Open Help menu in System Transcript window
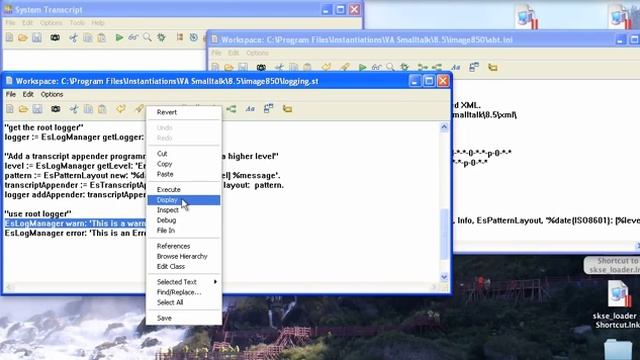 pos(98,23)
